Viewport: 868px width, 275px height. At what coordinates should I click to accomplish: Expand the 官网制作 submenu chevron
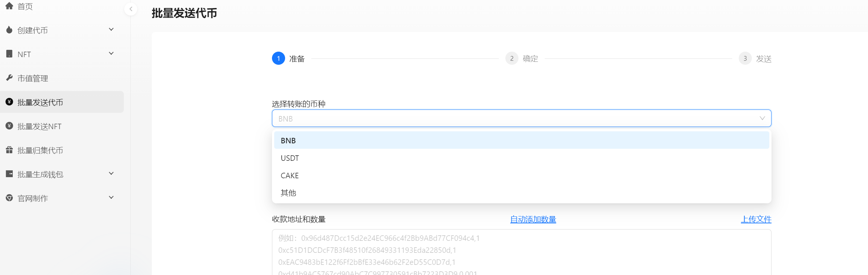[111, 198]
